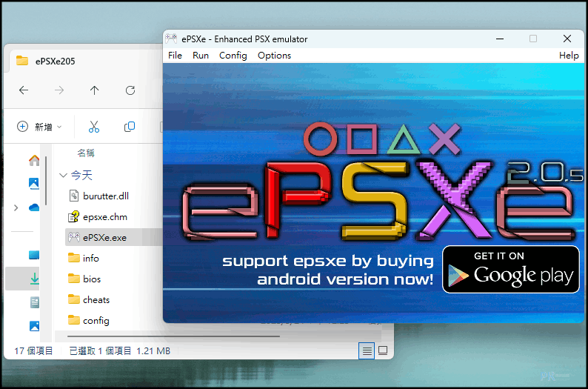Click the cheats folder icon
The image size is (588, 389).
click(x=74, y=299)
